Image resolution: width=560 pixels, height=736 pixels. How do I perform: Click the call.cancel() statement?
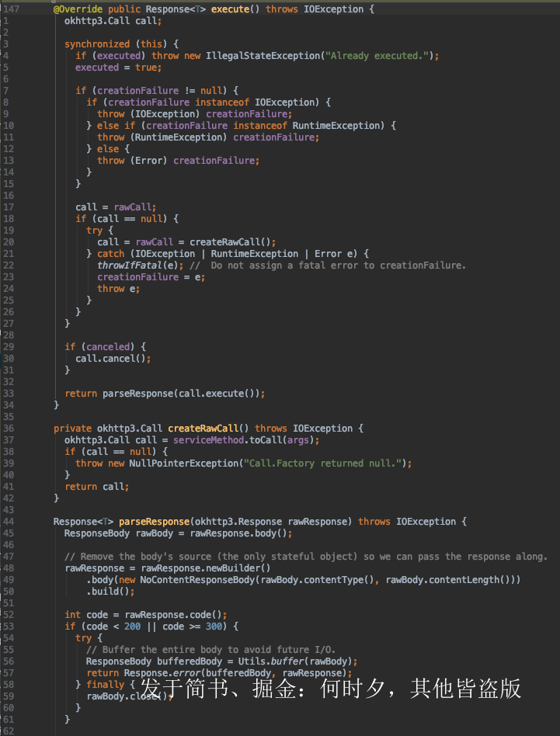click(x=113, y=358)
